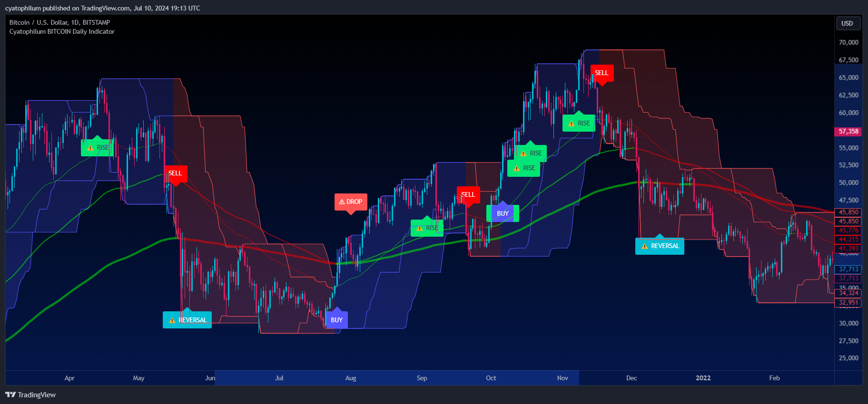Click the 50,000 price axis value
Image resolution: width=868 pixels, height=404 pixels.
point(848,183)
